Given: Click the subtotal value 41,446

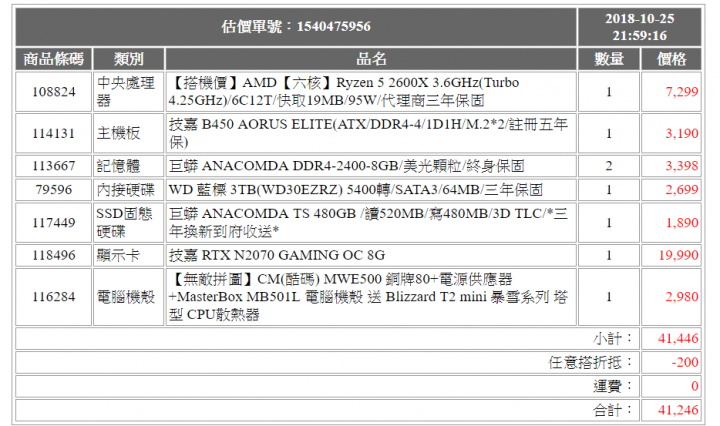Looking at the screenshot, I should point(678,339).
